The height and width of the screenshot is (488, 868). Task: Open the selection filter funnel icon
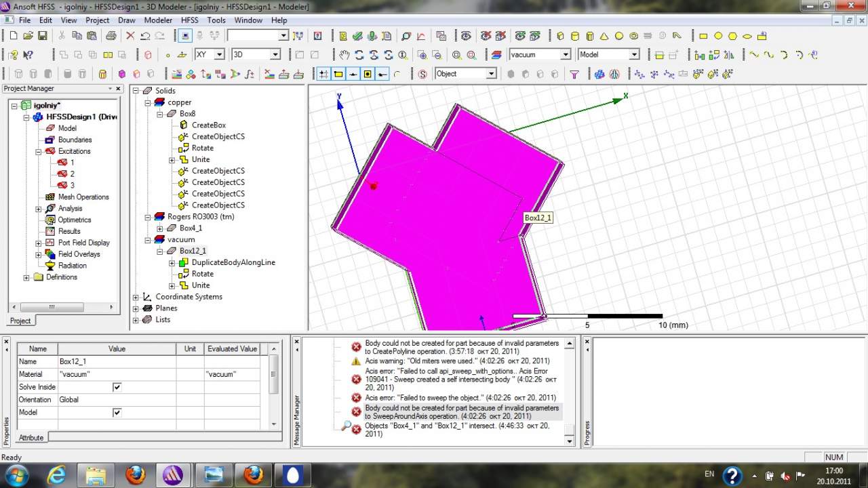point(574,74)
